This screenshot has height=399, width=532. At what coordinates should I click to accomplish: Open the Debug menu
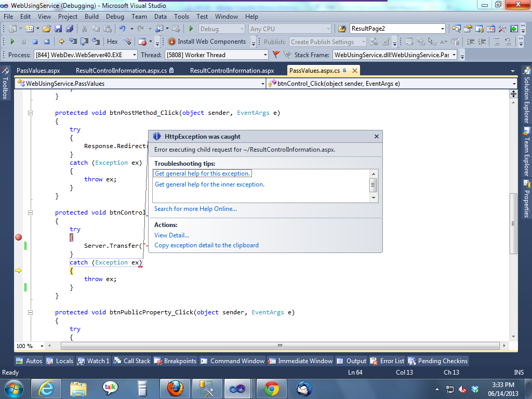[x=115, y=16]
